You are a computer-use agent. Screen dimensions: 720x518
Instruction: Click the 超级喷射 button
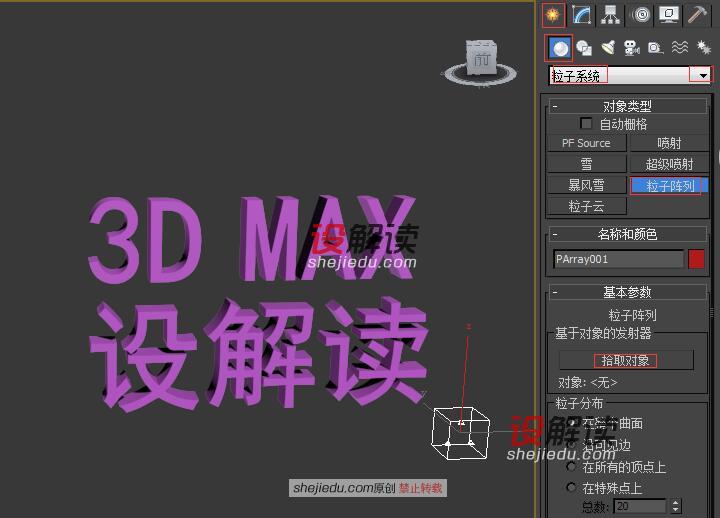coord(669,164)
